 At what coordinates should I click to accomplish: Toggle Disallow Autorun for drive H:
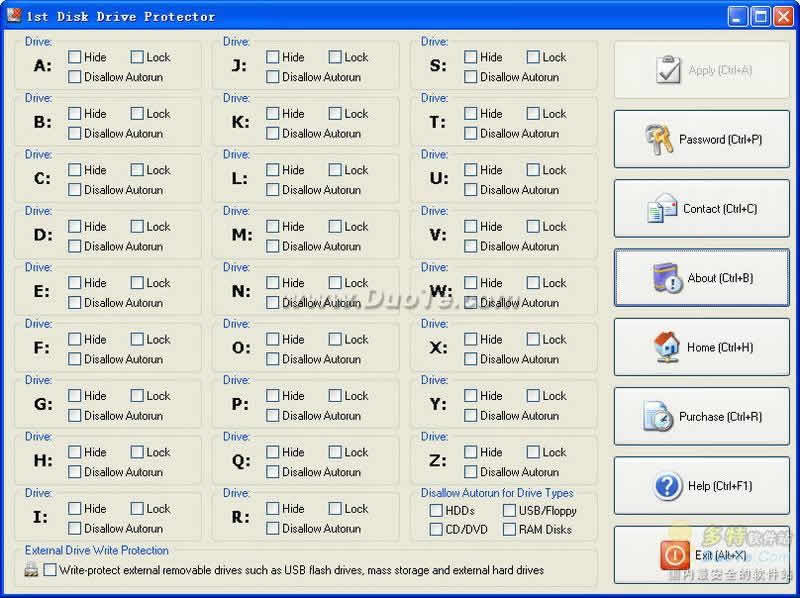point(74,472)
